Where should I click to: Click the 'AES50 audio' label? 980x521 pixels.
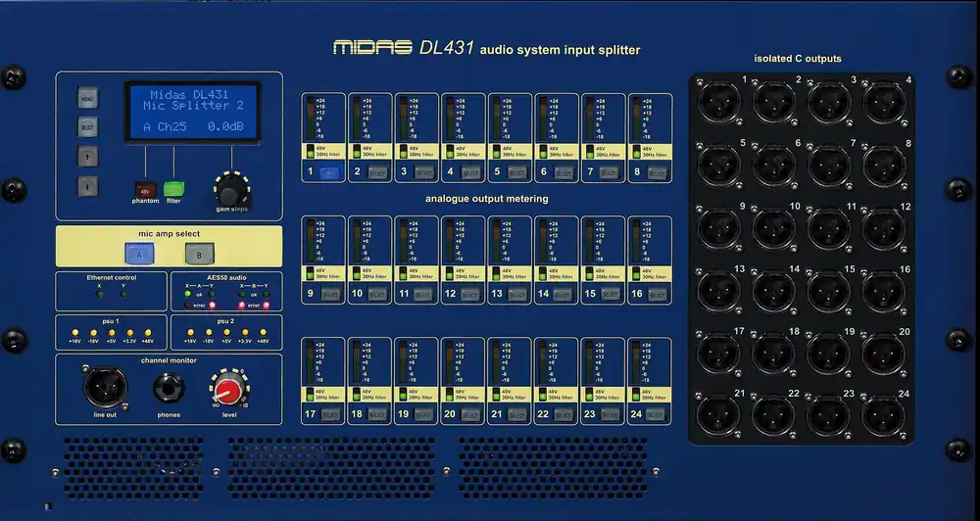click(x=227, y=277)
